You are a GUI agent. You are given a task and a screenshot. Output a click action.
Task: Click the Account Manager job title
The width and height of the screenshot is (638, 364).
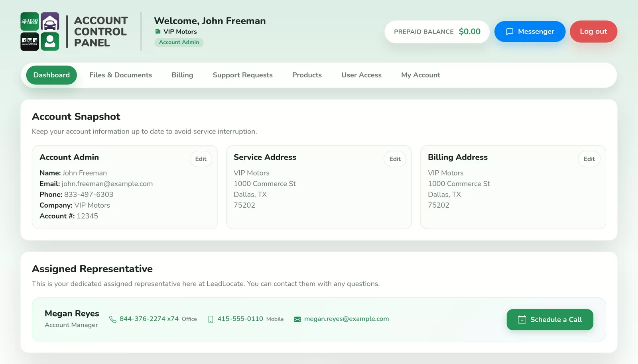point(71,325)
